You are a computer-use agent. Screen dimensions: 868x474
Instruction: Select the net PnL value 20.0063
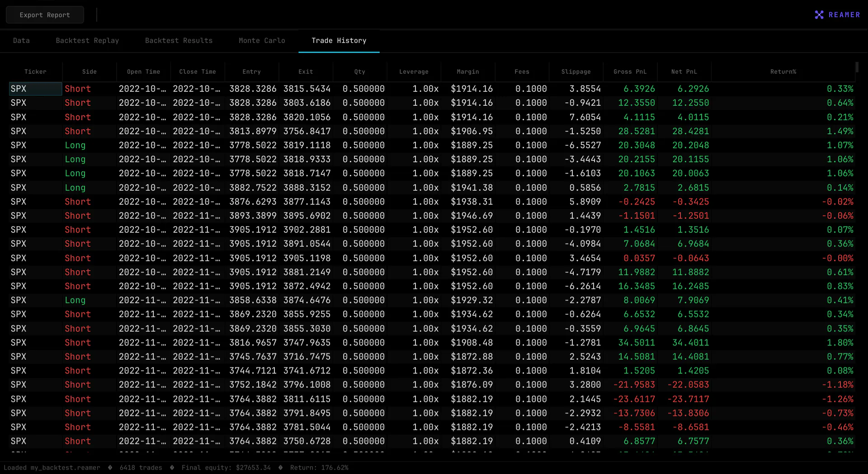(x=690, y=173)
